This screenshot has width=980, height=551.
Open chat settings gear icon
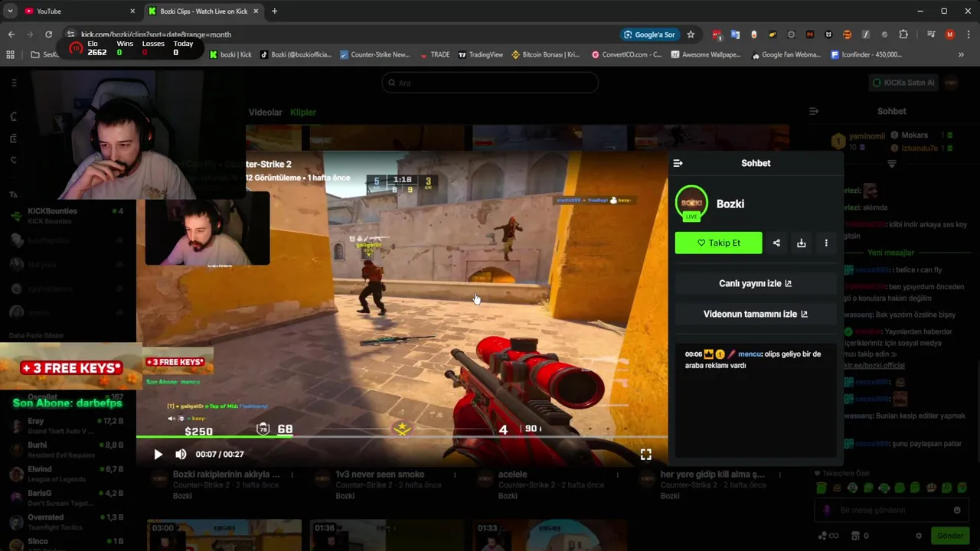point(919,536)
